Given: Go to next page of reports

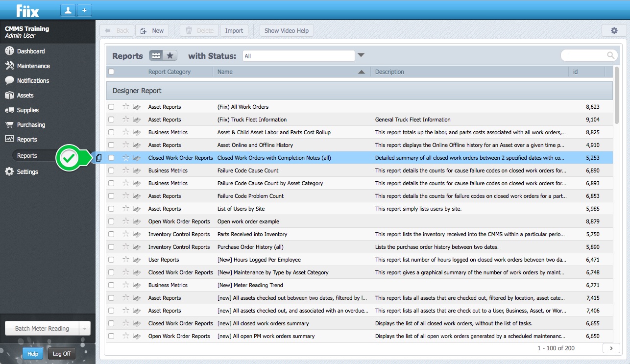Looking at the screenshot, I should pyautogui.click(x=611, y=348).
